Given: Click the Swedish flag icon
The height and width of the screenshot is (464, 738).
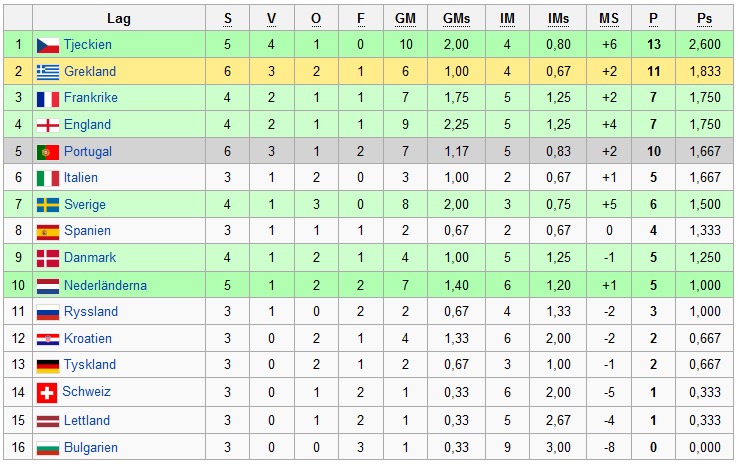Looking at the screenshot, I should 47,205.
